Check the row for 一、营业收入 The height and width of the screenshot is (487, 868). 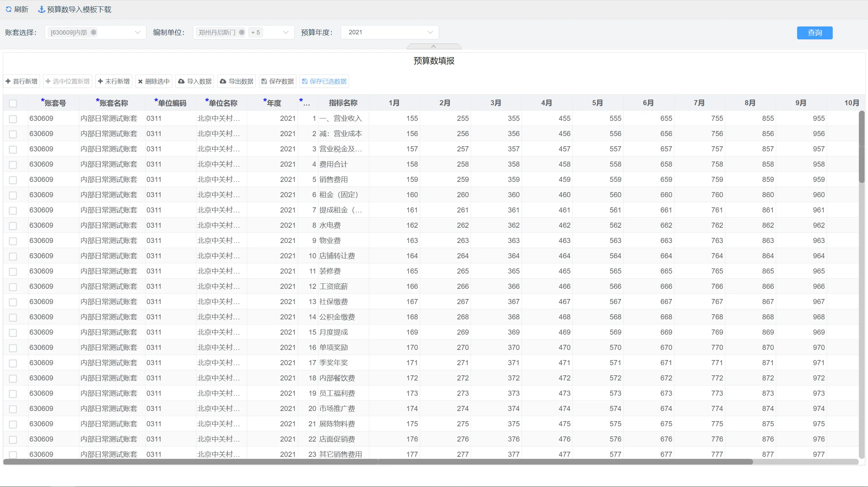(13, 119)
